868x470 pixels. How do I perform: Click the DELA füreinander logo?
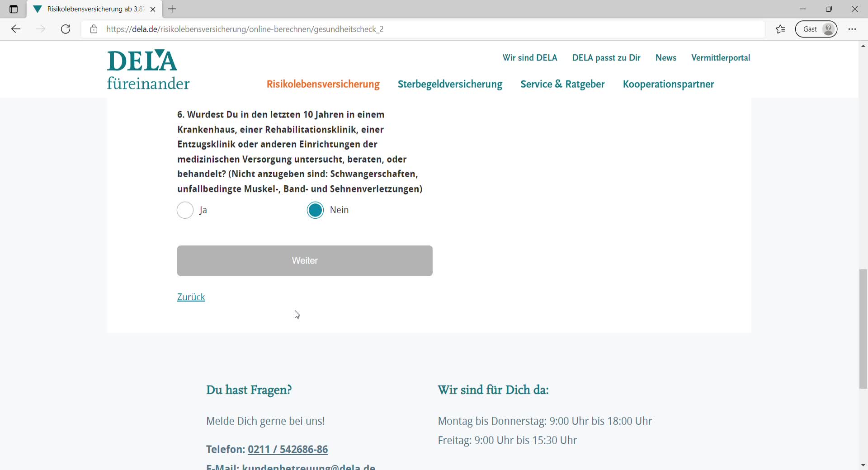coord(148,70)
